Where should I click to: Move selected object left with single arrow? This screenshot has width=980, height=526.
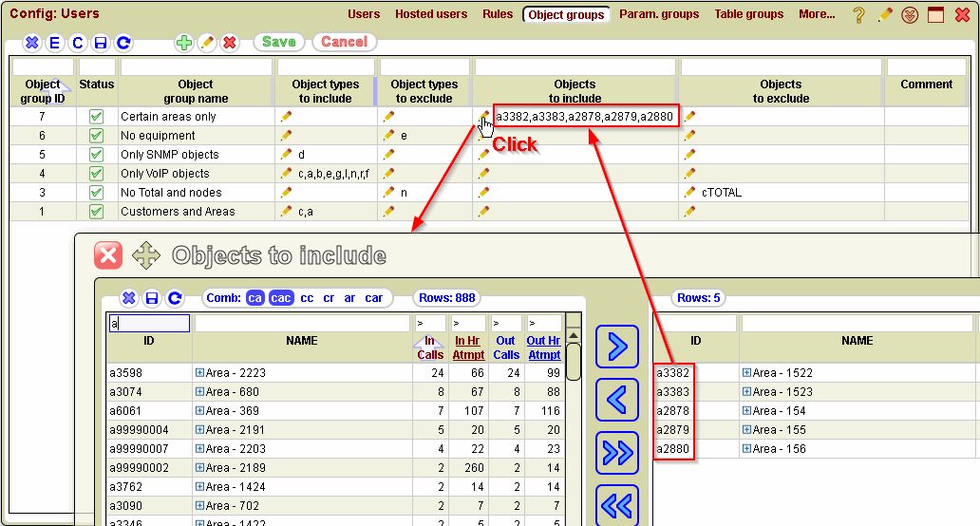click(x=617, y=400)
